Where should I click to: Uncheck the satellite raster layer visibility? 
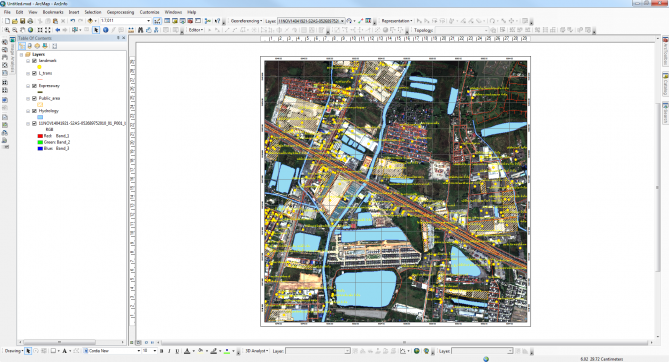(x=34, y=123)
